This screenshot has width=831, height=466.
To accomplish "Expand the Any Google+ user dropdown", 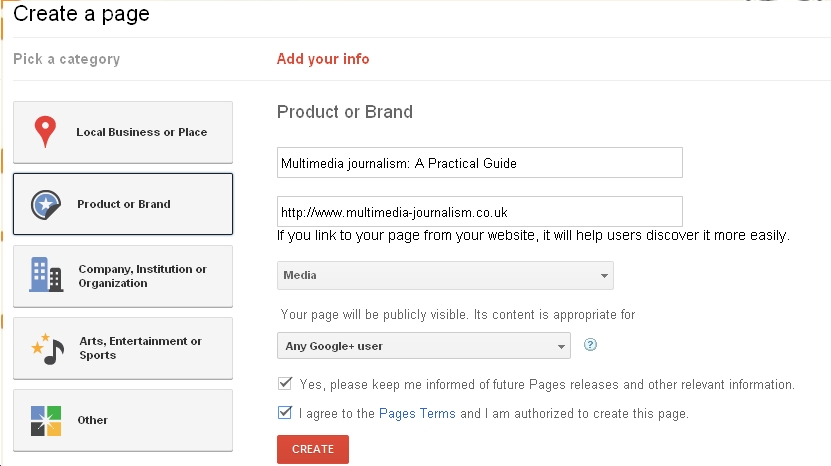I will click(x=423, y=346).
